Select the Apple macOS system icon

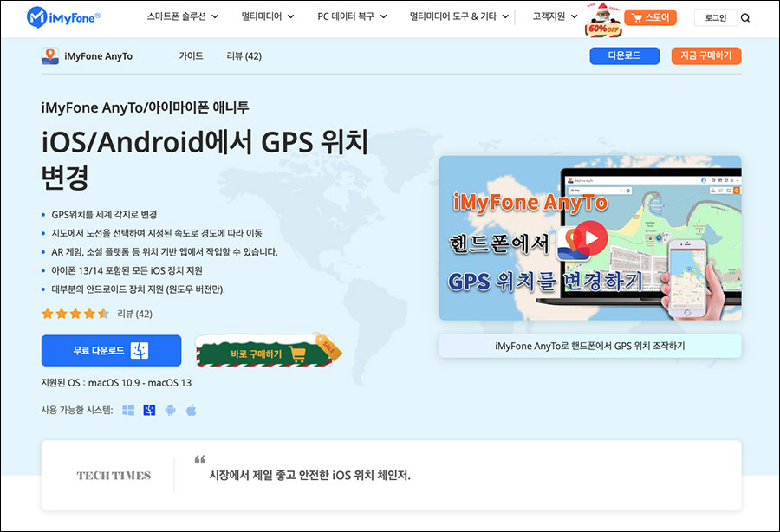click(191, 410)
